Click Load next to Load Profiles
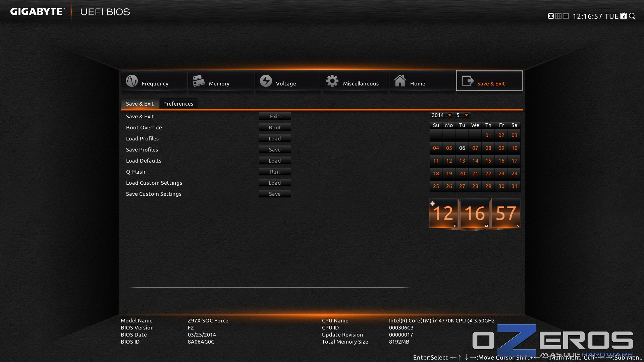Viewport: 644px width, 362px height. click(275, 138)
